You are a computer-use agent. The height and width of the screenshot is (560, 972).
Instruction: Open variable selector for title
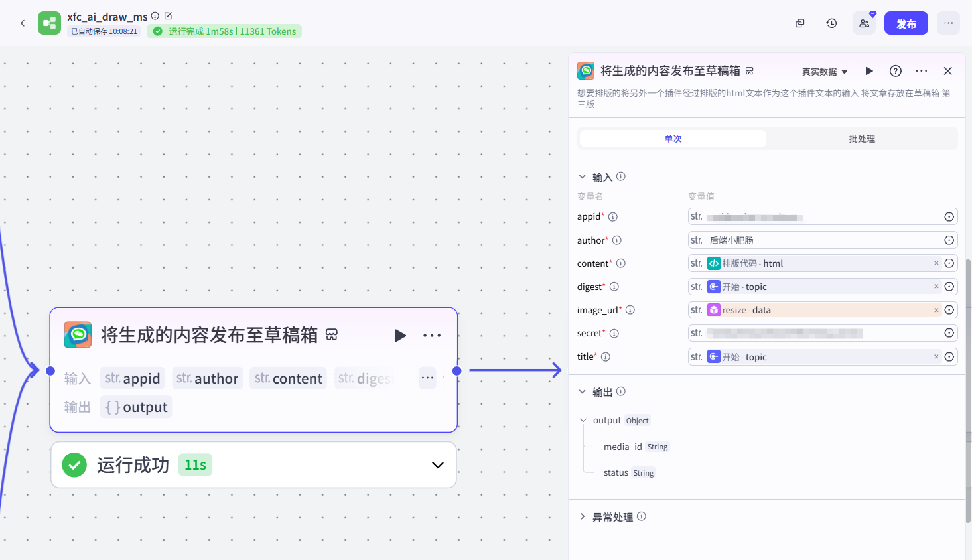pos(949,357)
